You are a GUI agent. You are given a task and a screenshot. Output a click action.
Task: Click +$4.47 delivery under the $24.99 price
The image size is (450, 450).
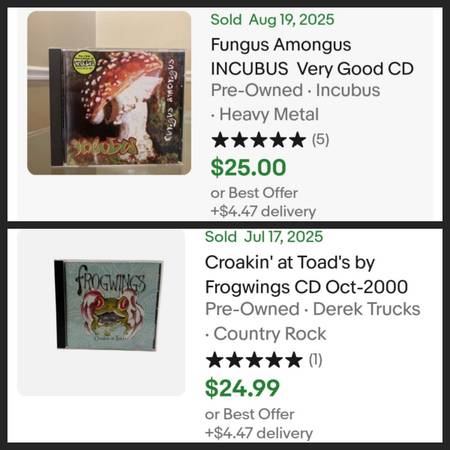(x=259, y=433)
